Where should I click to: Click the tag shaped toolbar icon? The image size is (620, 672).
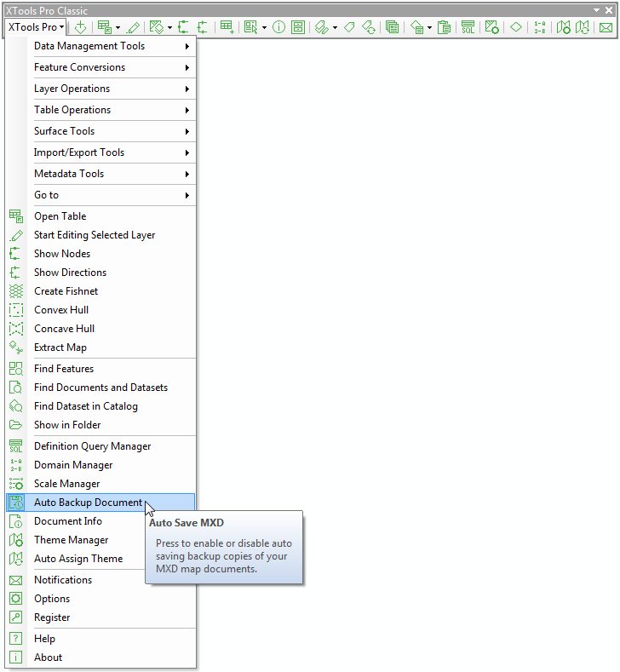pos(350,27)
